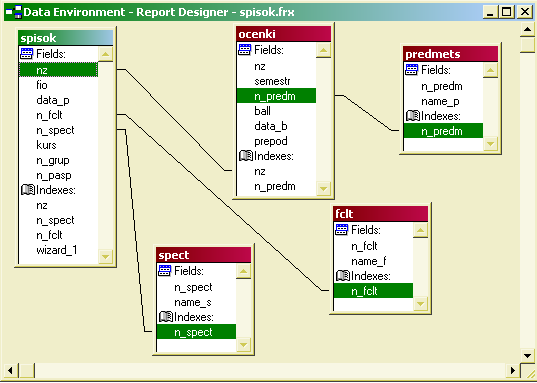Click the Indexes book icon in spect table
This screenshot has width=537, height=383.
[x=166, y=317]
